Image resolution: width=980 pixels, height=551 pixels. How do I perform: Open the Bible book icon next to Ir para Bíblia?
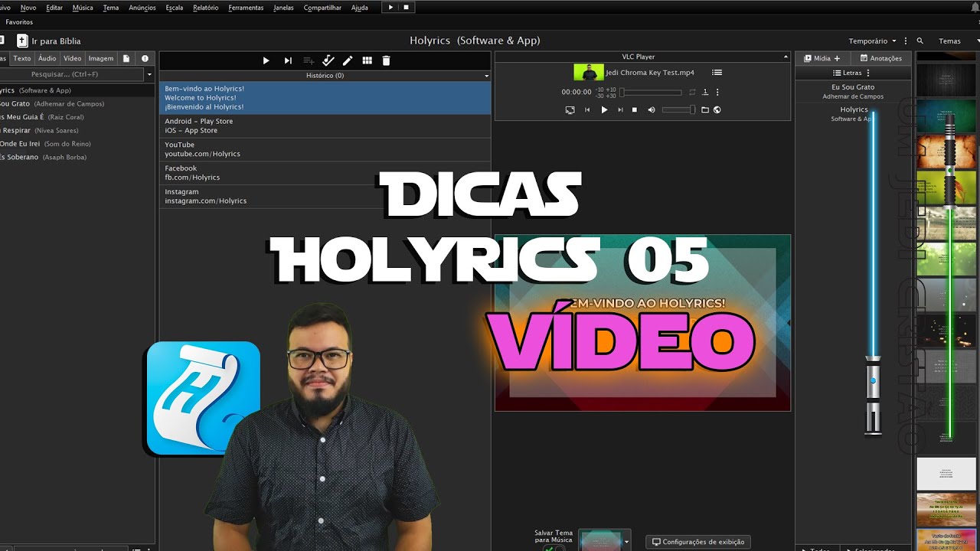22,41
